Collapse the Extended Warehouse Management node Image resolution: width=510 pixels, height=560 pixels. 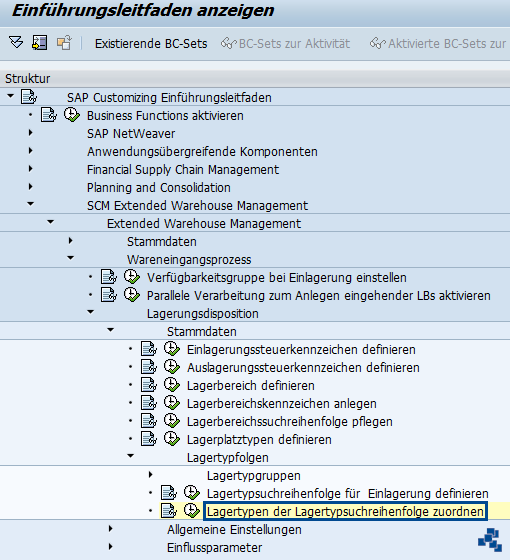coord(50,222)
